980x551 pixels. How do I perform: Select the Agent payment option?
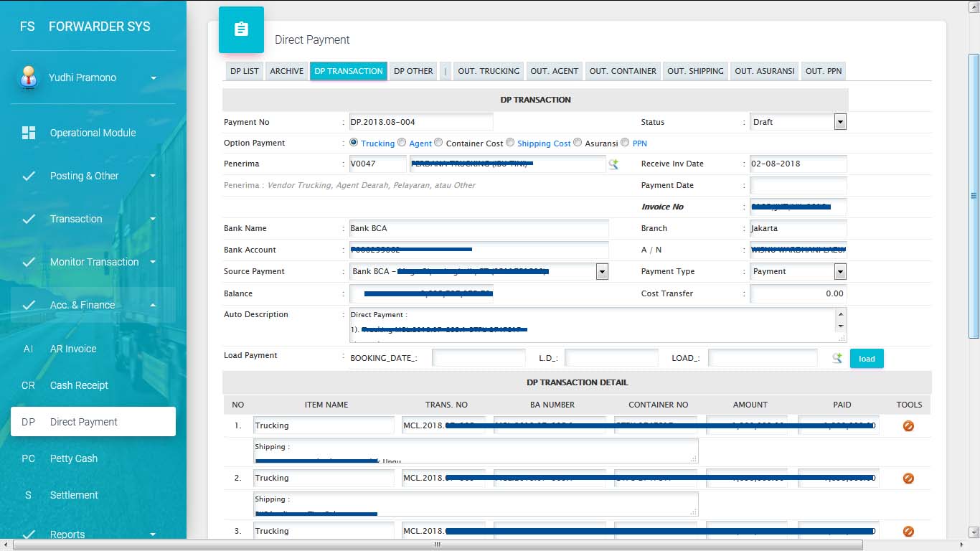(402, 143)
